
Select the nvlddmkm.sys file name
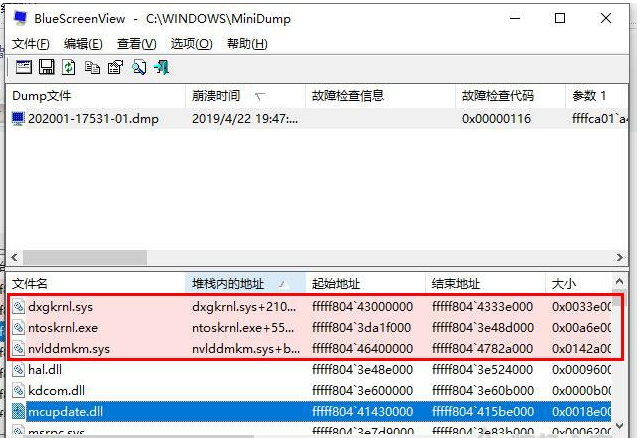pyautogui.click(x=69, y=349)
